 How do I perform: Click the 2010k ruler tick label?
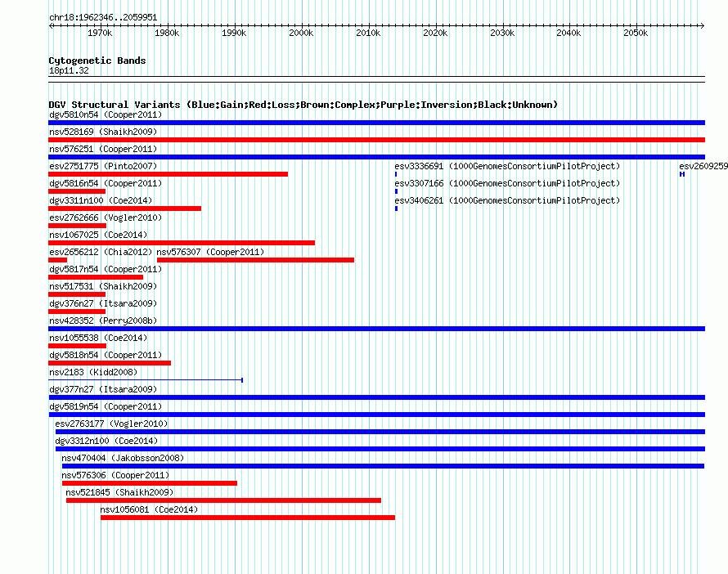coord(368,33)
